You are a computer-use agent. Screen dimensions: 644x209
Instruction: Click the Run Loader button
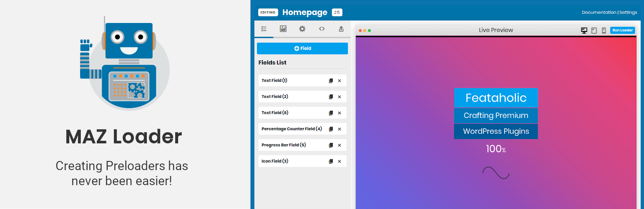click(x=622, y=30)
